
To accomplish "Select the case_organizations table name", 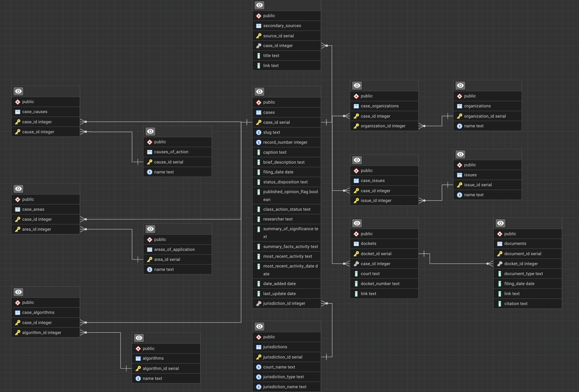I will pos(379,106).
